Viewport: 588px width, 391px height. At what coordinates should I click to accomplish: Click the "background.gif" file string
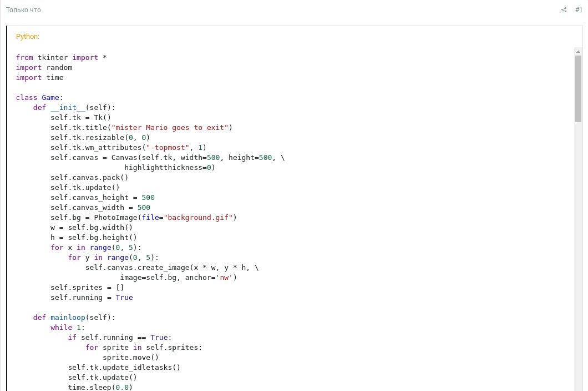[198, 218]
